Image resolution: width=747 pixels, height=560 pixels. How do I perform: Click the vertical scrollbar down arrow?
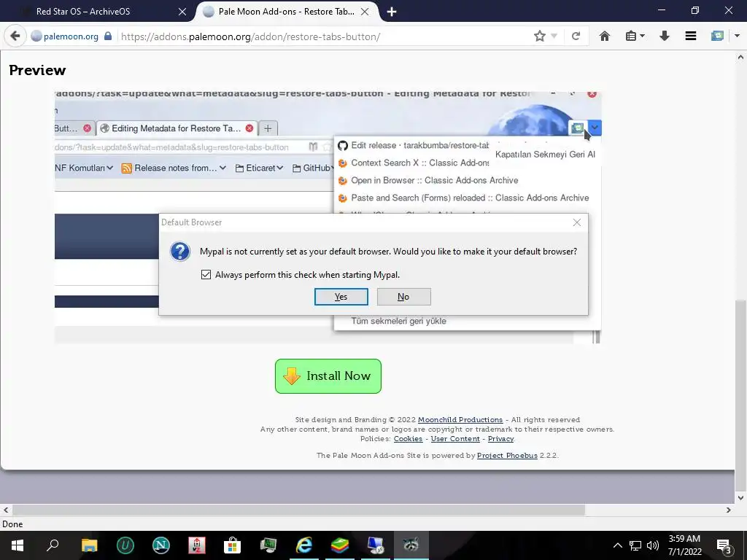click(x=740, y=497)
